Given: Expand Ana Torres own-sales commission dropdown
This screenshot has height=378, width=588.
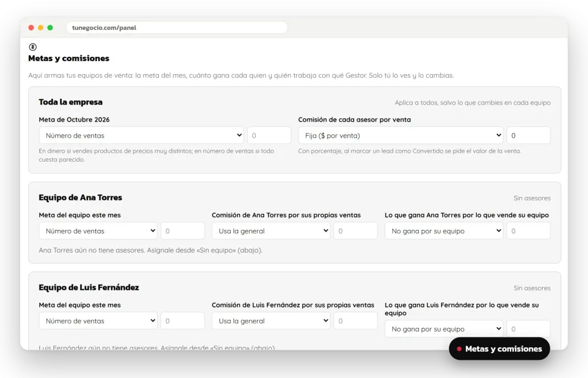Looking at the screenshot, I should click(270, 231).
